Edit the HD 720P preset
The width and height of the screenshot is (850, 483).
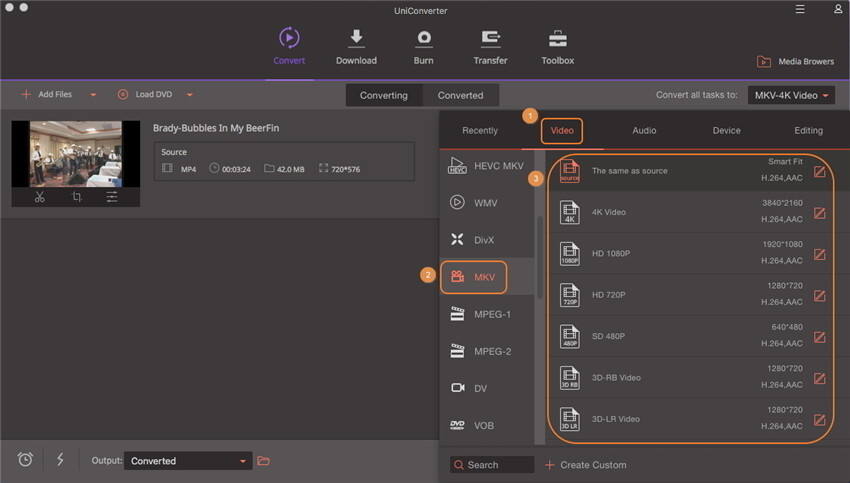point(820,296)
